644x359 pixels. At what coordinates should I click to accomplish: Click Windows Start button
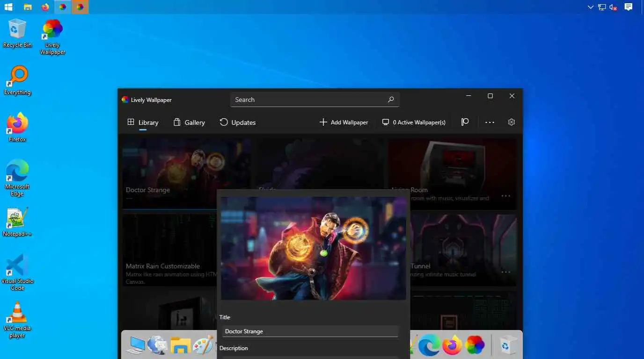point(8,7)
